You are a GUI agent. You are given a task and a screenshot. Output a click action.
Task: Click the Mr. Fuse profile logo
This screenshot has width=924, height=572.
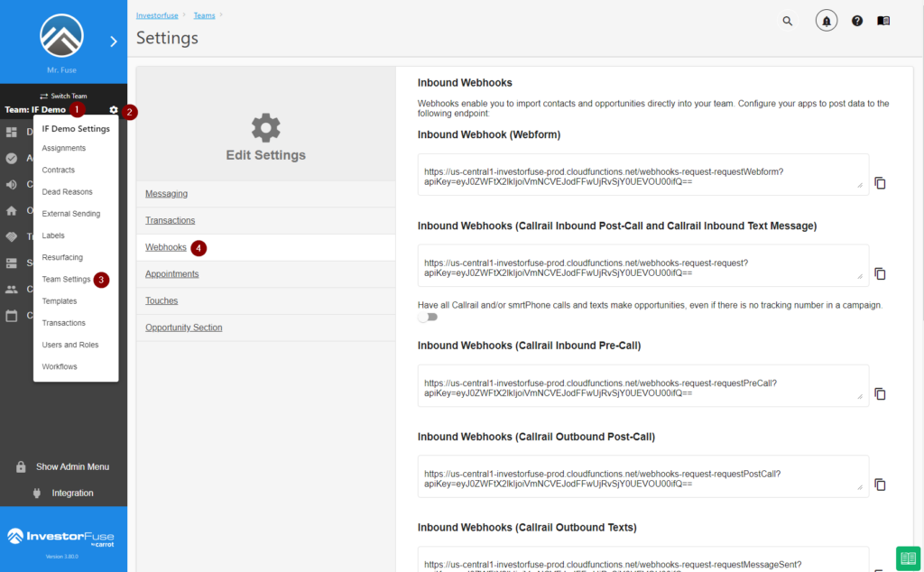(62, 35)
